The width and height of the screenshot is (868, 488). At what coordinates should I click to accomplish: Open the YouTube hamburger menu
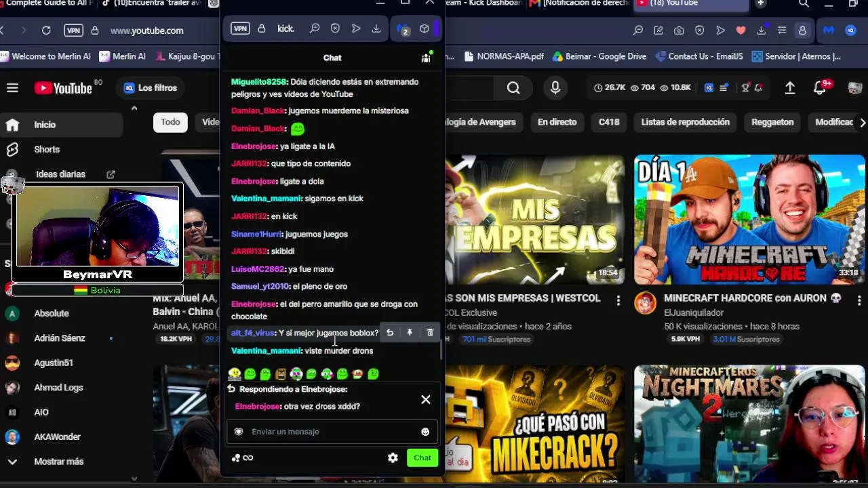tap(12, 87)
